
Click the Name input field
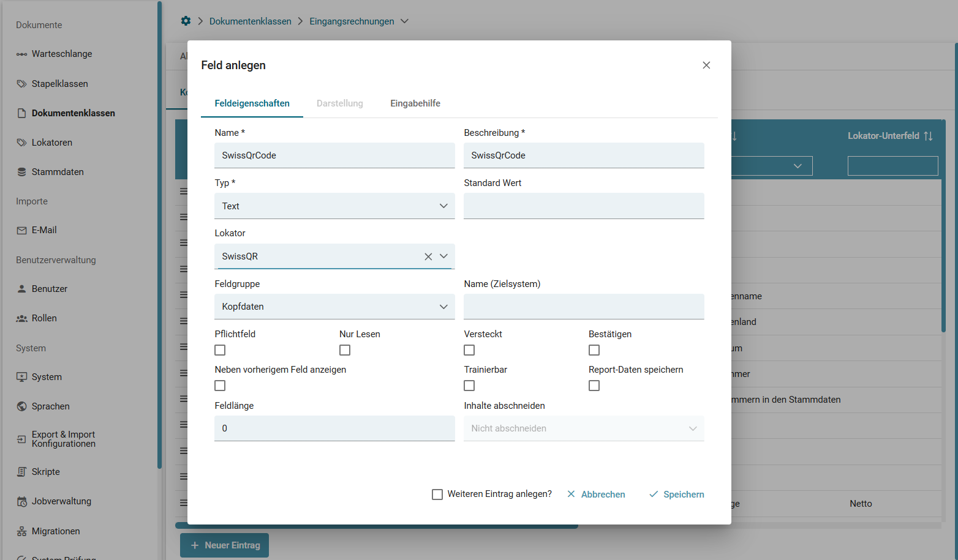(x=334, y=155)
